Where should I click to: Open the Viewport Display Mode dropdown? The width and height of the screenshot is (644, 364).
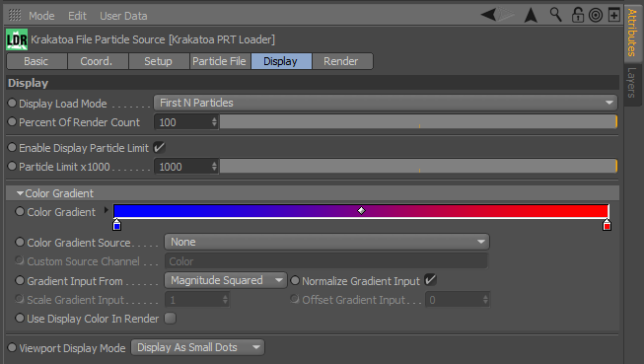(197, 347)
